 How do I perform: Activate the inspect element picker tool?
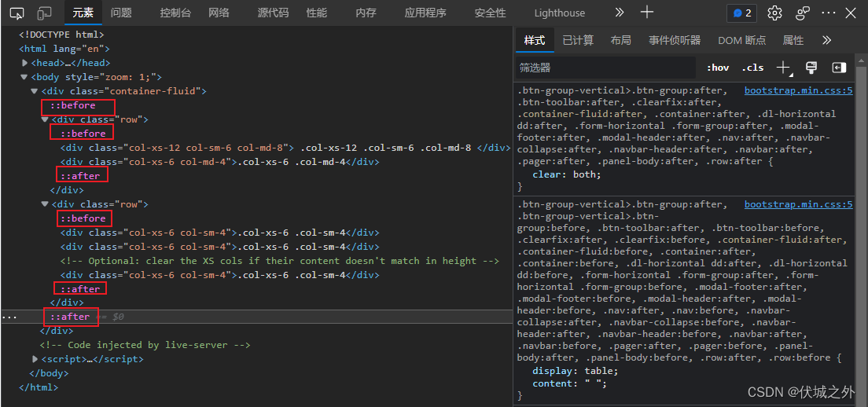point(17,13)
